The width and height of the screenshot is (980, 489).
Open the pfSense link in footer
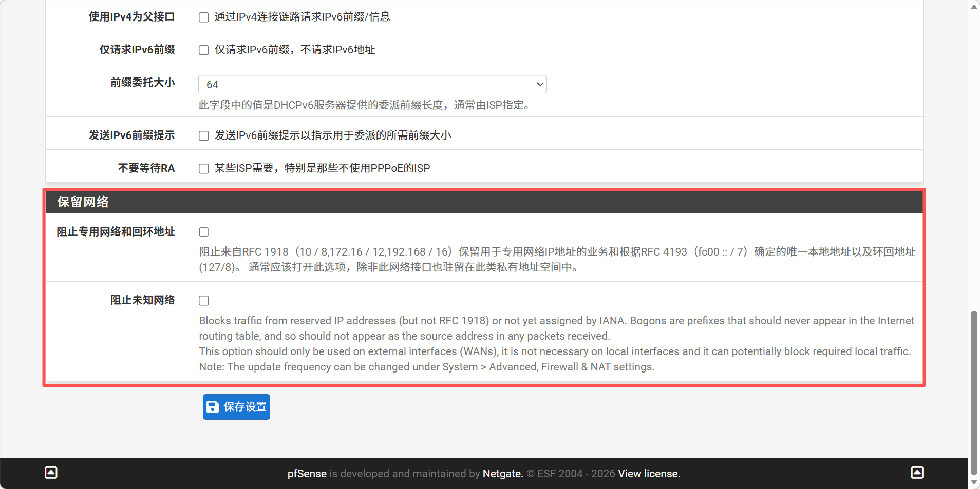[x=307, y=474]
